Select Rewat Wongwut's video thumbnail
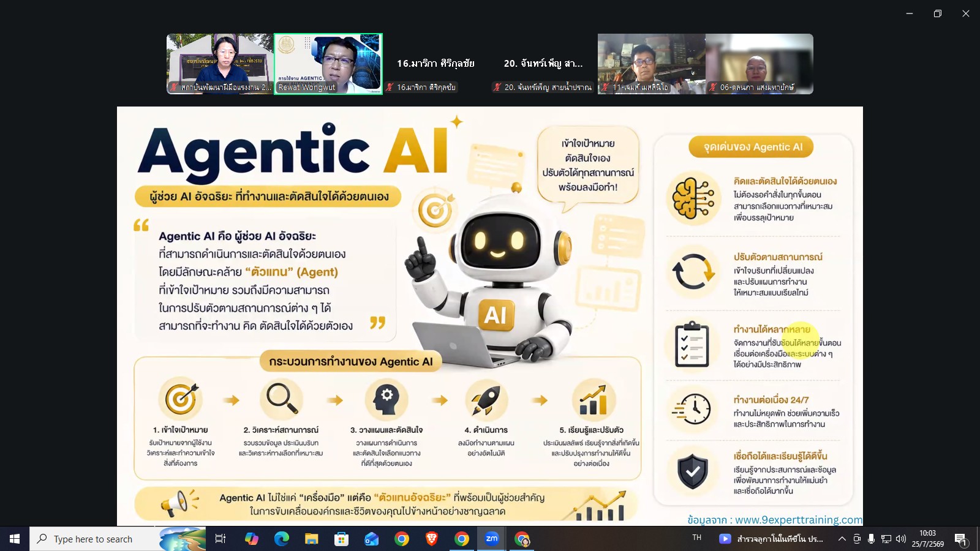Viewport: 980px width, 551px height. pos(328,64)
